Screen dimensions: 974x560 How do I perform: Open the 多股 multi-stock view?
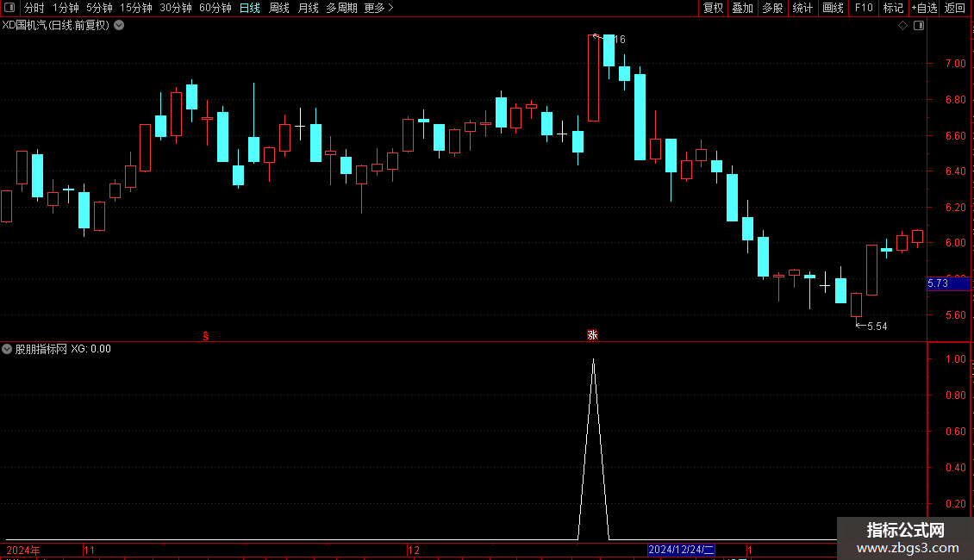[x=772, y=8]
